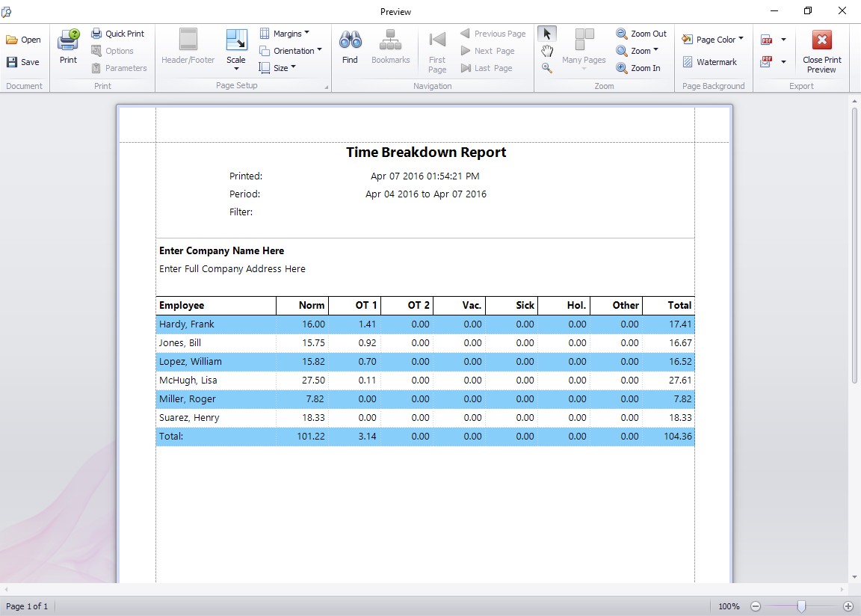Click the vertical scrollbar
This screenshot has width=861, height=616.
tap(854, 245)
